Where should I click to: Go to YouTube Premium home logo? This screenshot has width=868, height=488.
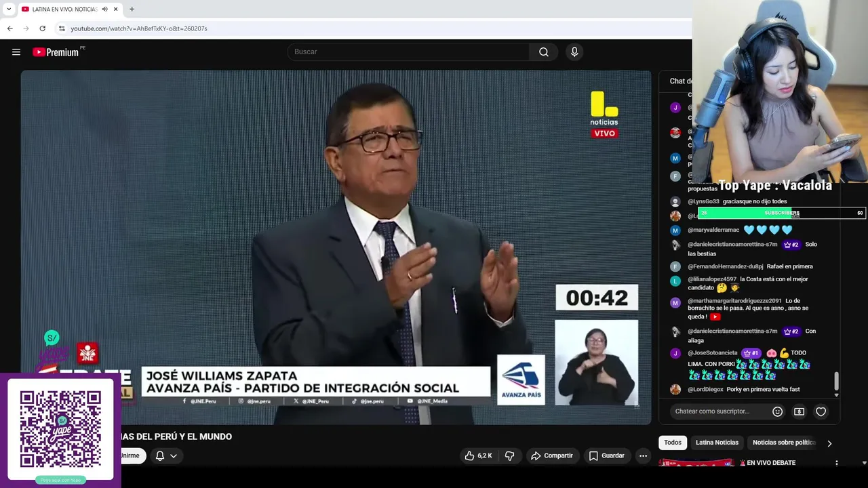56,52
